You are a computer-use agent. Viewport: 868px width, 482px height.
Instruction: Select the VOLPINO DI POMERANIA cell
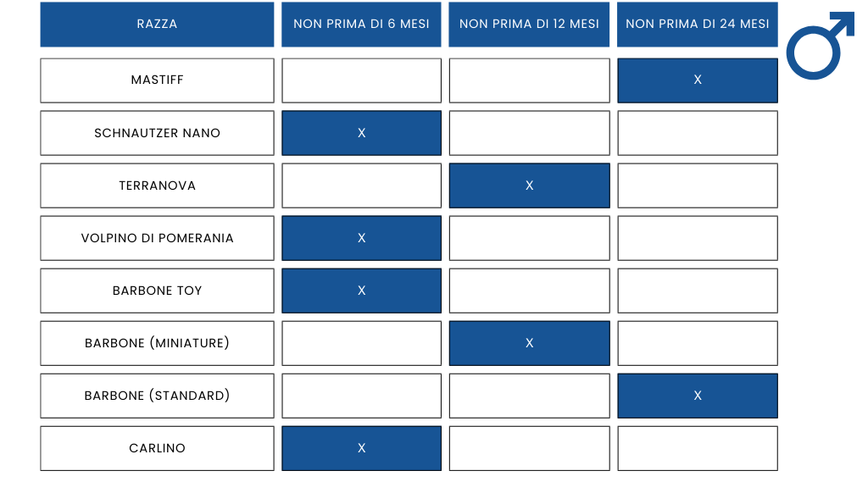pyautogui.click(x=157, y=238)
